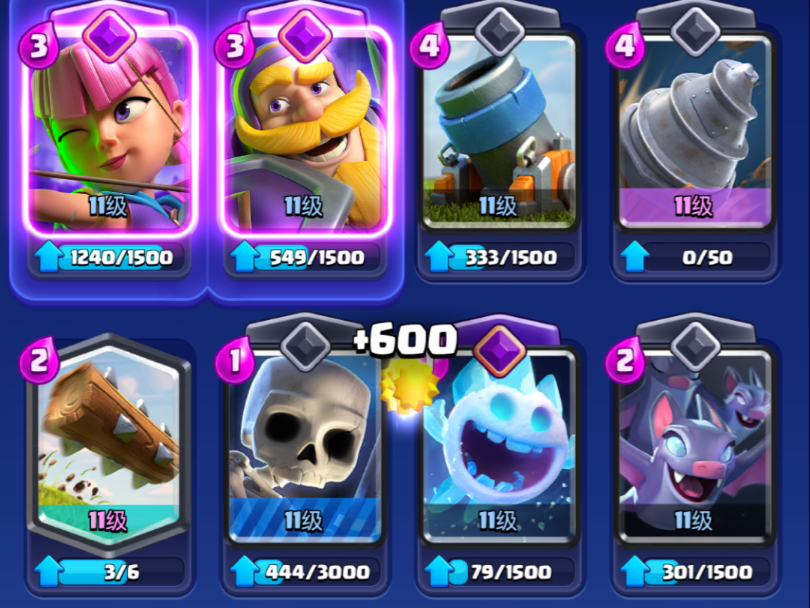Image resolution: width=810 pixels, height=608 pixels.
Task: Tap grey evolution slot above Mortar
Action: point(500,32)
